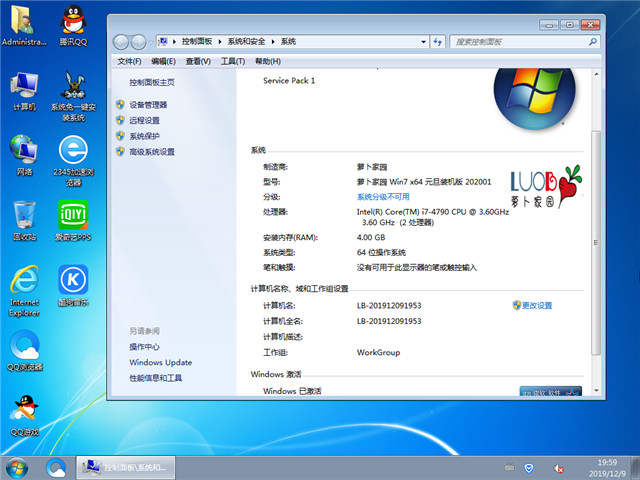The image size is (640, 480).
Task: Open the 网络 desktop icon
Action: (24, 156)
